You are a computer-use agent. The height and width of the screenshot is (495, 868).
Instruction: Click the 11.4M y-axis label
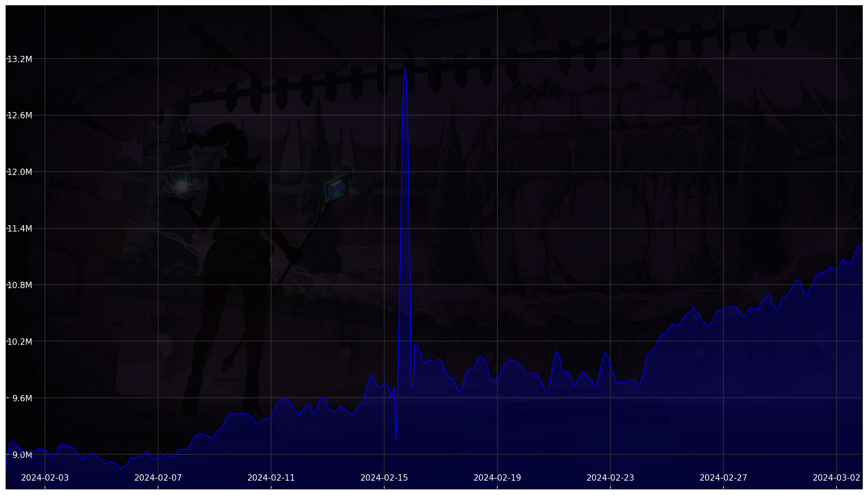[20, 229]
